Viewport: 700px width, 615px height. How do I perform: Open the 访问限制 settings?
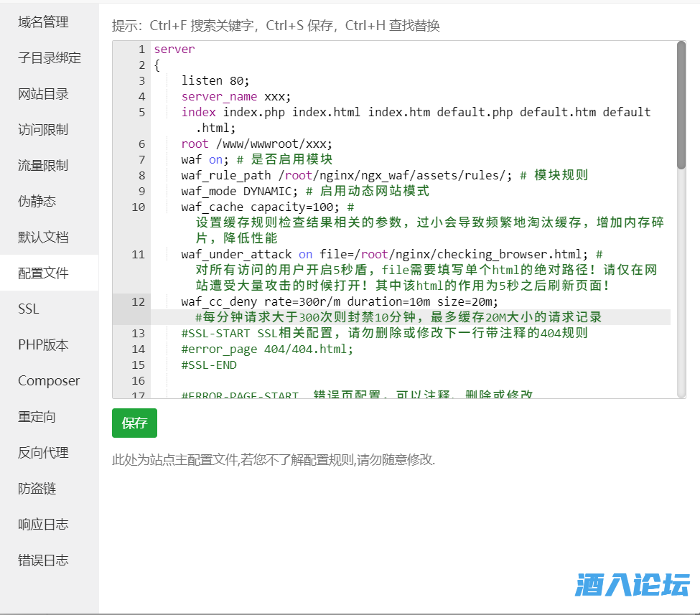point(43,130)
